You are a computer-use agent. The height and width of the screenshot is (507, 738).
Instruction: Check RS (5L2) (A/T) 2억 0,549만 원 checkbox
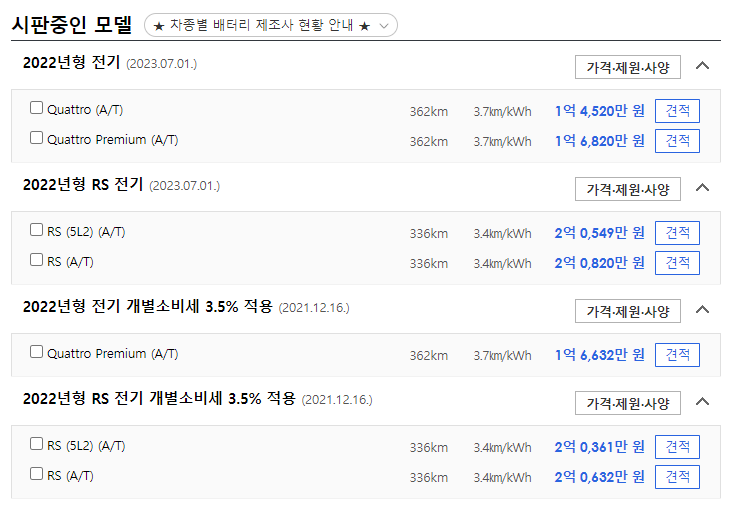[x=36, y=230]
